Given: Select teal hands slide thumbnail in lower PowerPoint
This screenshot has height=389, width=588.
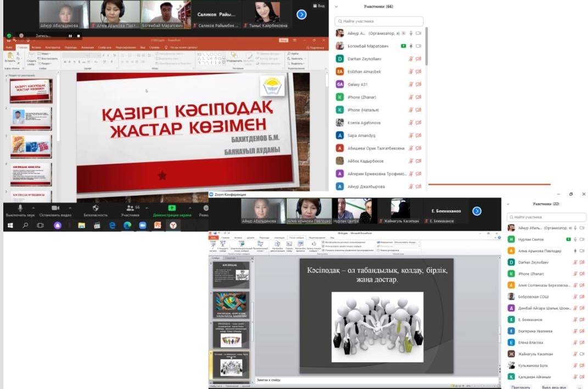Looking at the screenshot, I should coord(231,305).
